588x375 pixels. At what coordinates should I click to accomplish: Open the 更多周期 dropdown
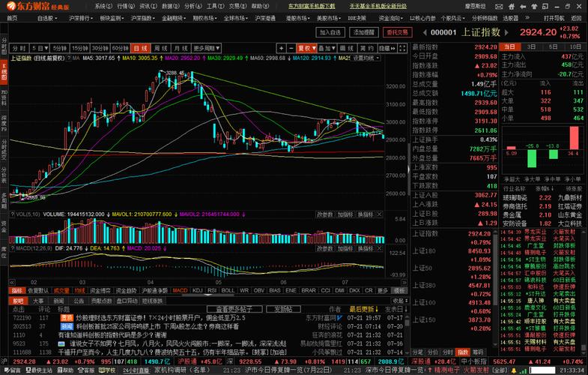(207, 48)
